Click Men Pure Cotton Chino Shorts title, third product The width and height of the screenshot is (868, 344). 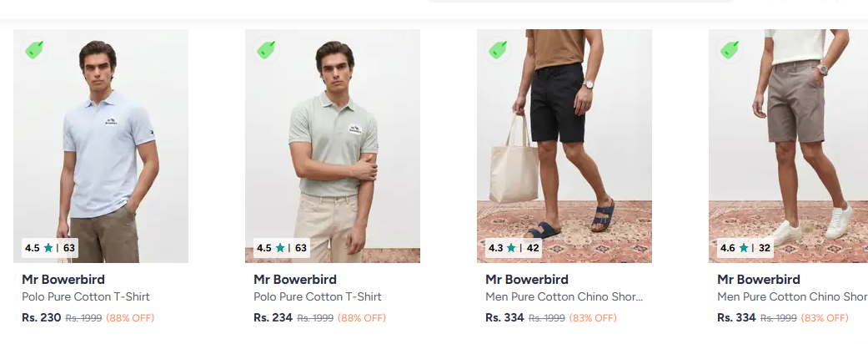coord(564,297)
